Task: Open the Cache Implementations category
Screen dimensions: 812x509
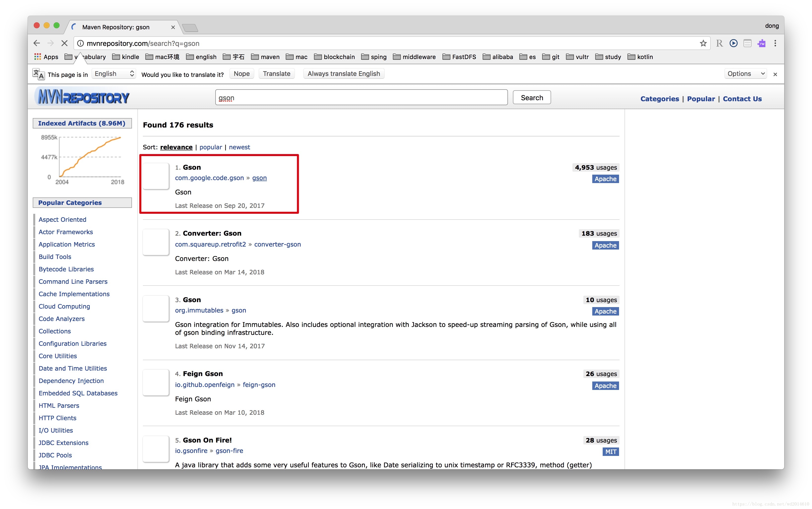Action: coord(74,294)
